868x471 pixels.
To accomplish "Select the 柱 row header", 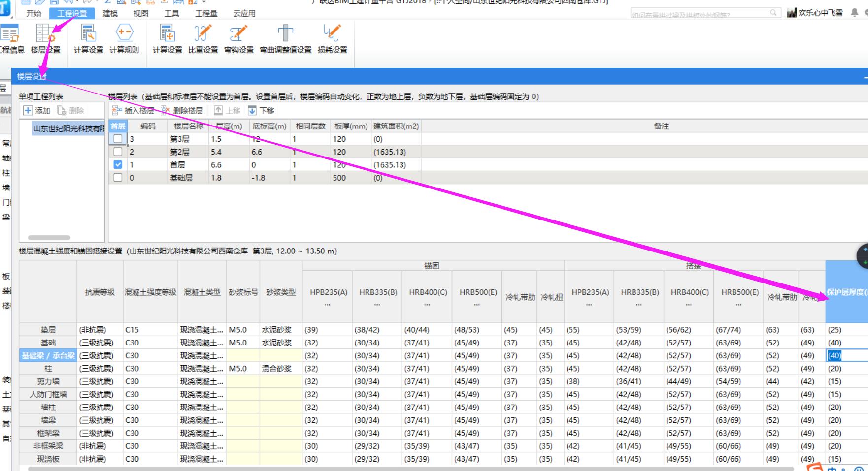I will pyautogui.click(x=48, y=368).
